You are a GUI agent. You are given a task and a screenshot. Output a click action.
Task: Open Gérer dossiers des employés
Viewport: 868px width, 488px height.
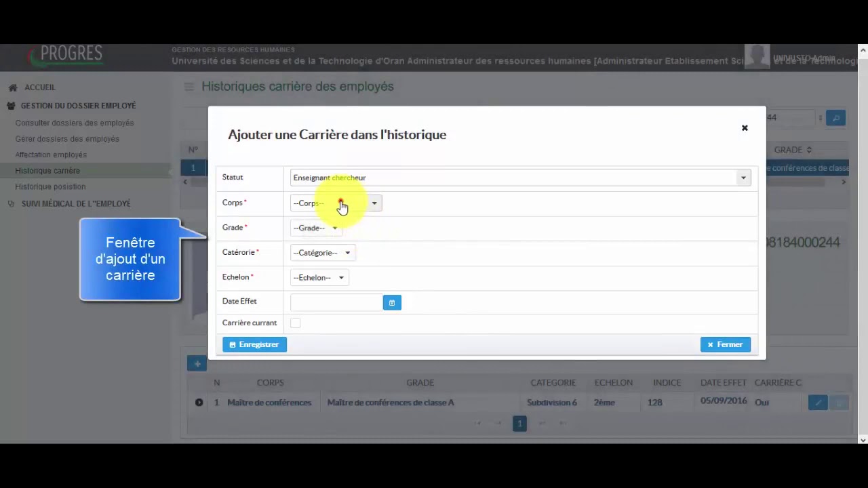pyautogui.click(x=67, y=139)
